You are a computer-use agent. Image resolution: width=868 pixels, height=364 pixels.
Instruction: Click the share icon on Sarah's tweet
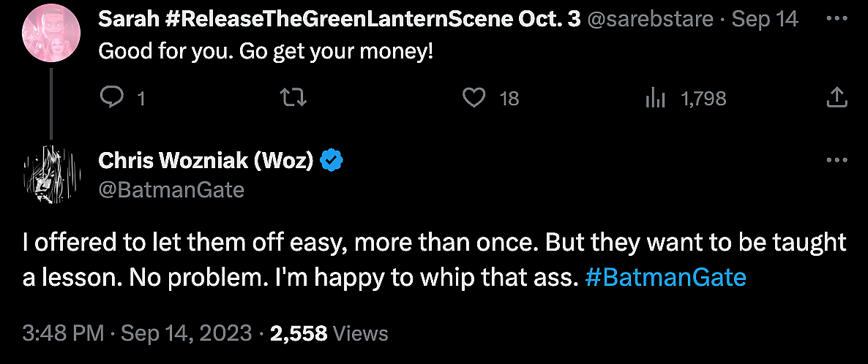tap(837, 97)
